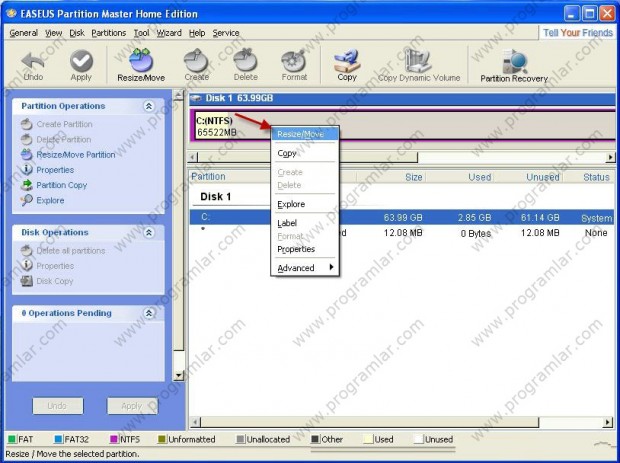The image size is (620, 463).
Task: Click Resize/Move Partition sidebar icon
Action: [x=26, y=155]
